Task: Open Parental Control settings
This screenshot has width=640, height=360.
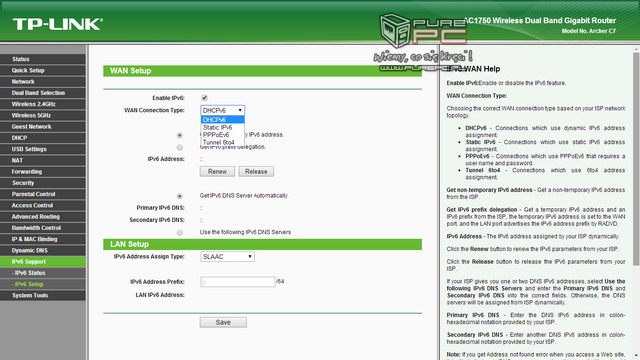Action: pyautogui.click(x=43, y=194)
